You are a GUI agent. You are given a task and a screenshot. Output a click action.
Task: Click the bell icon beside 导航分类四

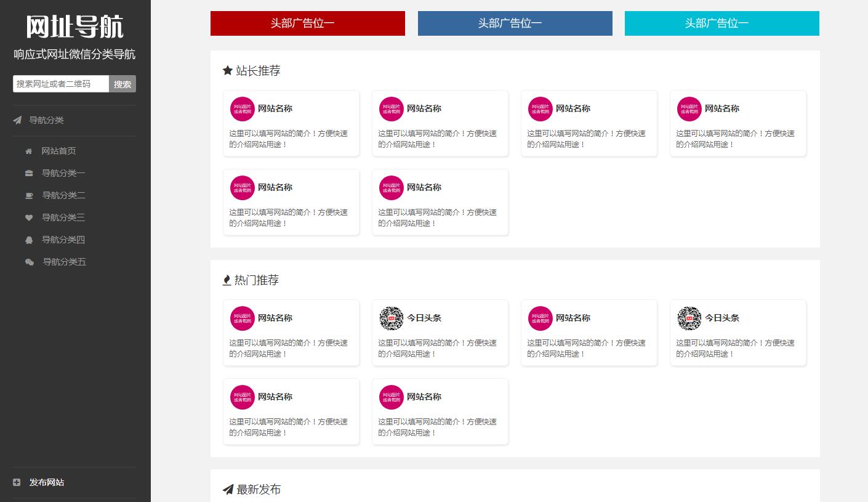[x=29, y=240]
